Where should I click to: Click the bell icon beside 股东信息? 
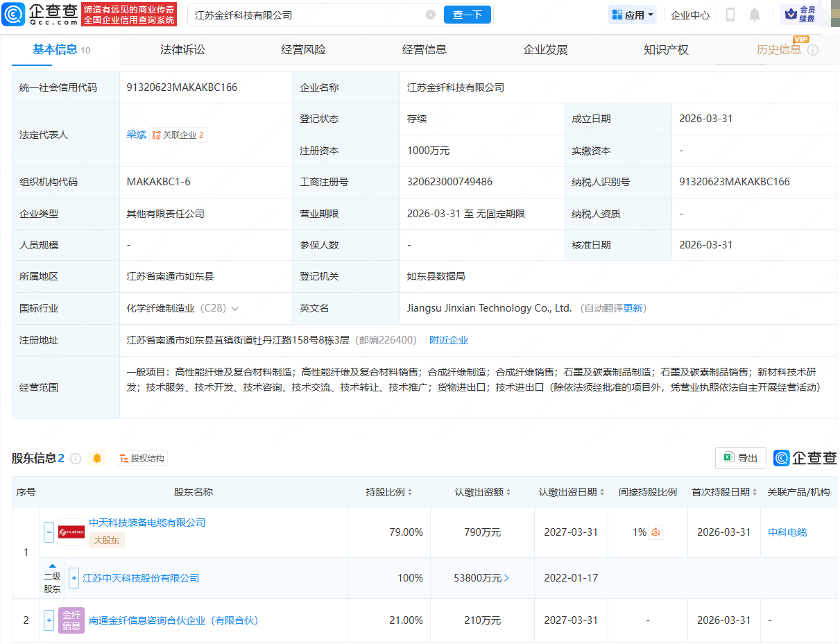97,458
